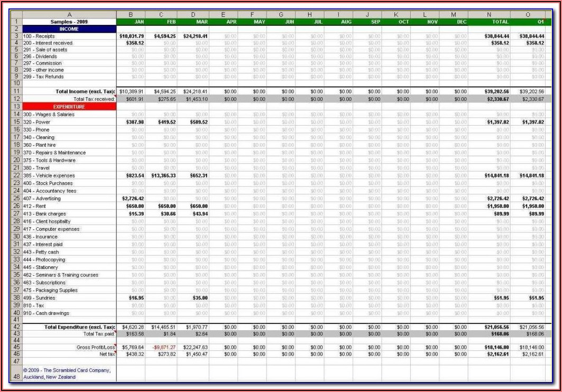562x392 pixels.
Task: Click row 48 header number
Action: [16, 377]
